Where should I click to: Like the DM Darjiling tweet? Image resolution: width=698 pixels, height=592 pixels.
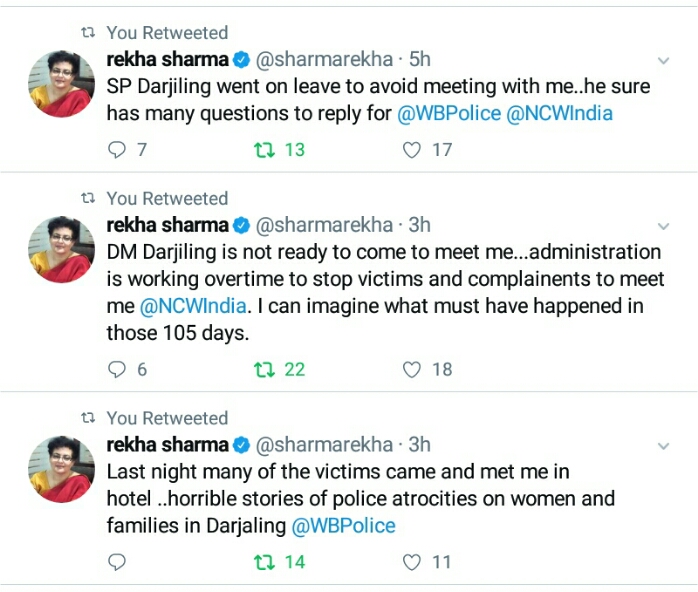pos(412,369)
